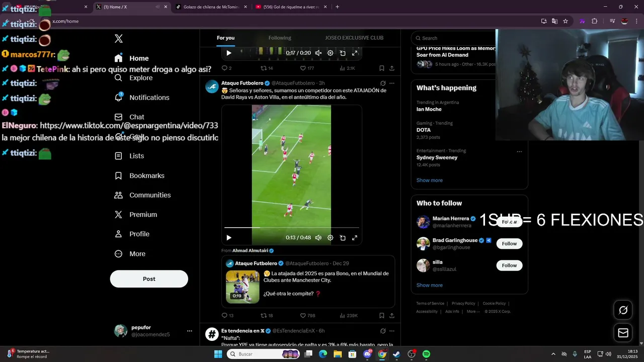Follow silla account

click(509, 265)
